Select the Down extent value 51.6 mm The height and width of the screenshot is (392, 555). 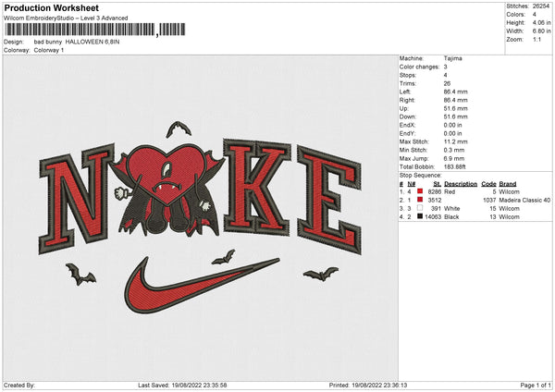point(455,116)
